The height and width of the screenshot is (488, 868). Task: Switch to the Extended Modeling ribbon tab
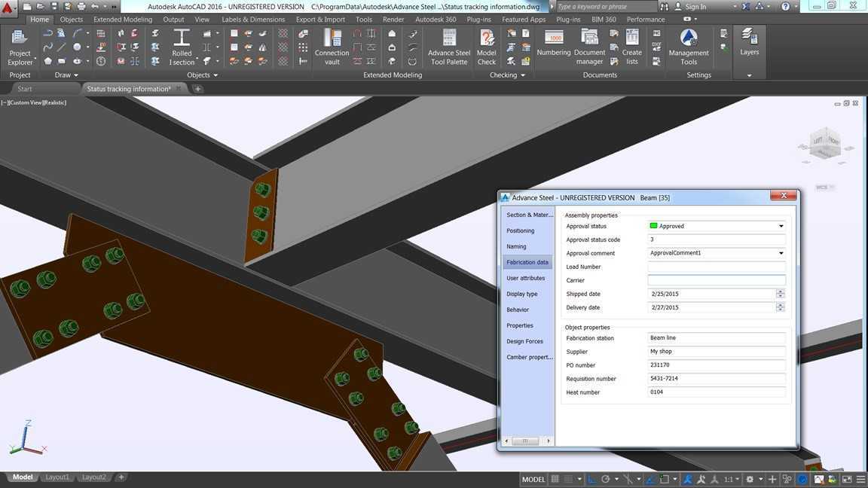(123, 20)
